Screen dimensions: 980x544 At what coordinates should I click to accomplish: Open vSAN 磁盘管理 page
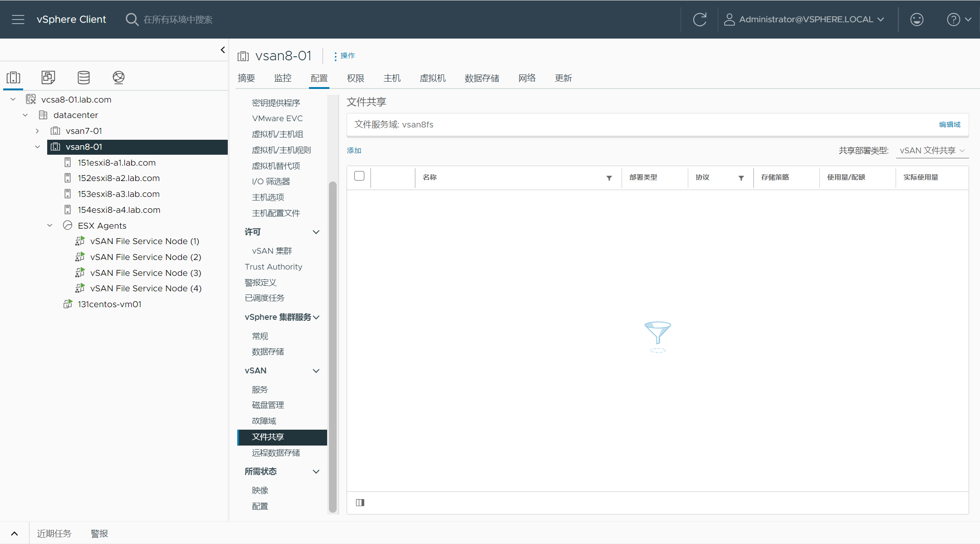(268, 405)
